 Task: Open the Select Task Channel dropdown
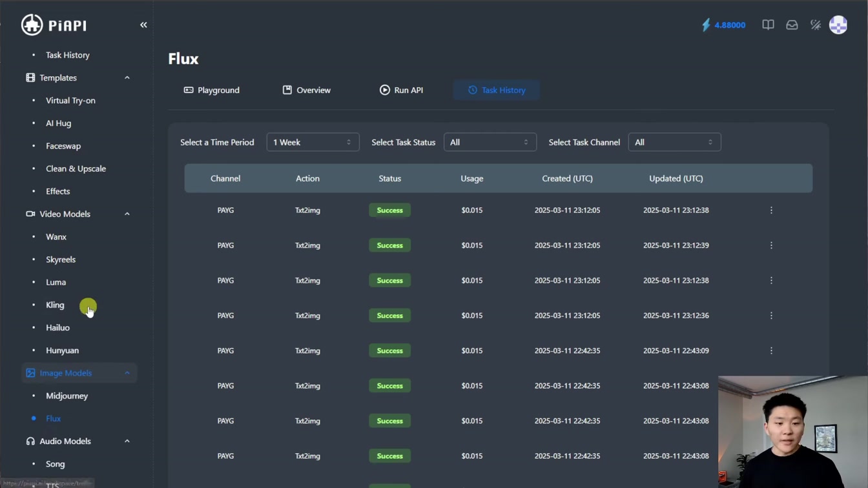tap(674, 142)
